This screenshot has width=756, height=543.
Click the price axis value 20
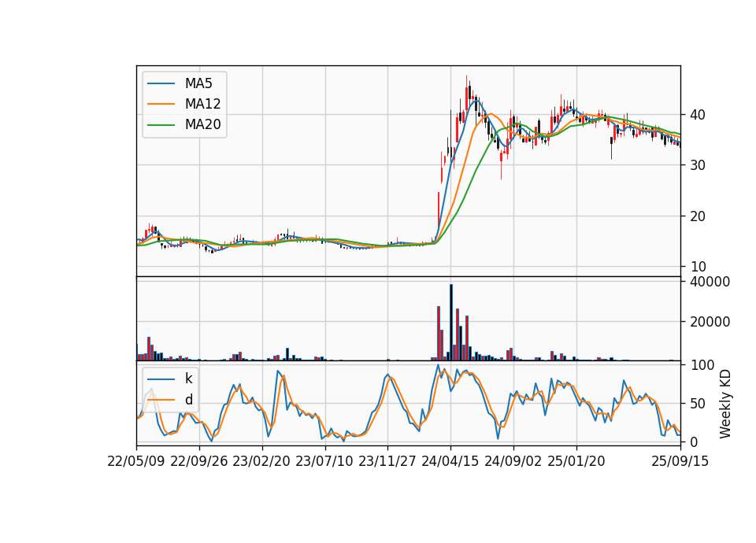[697, 216]
